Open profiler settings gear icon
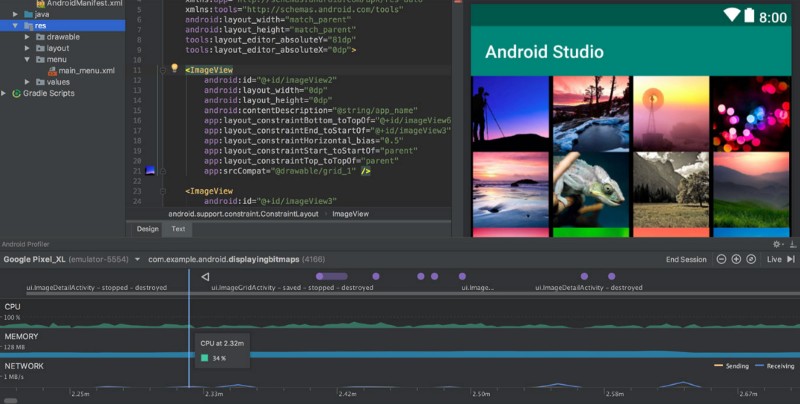Image resolution: width=800 pixels, height=404 pixels. coord(777,244)
